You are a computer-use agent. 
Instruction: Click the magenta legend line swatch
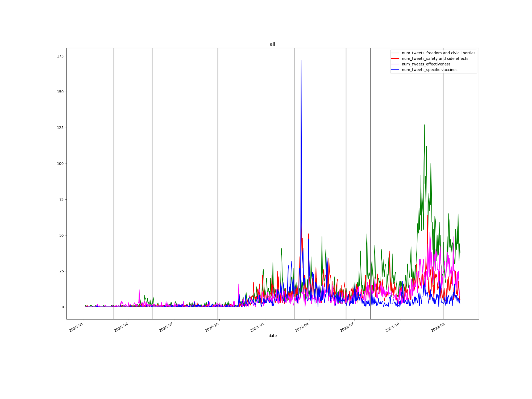395,64
